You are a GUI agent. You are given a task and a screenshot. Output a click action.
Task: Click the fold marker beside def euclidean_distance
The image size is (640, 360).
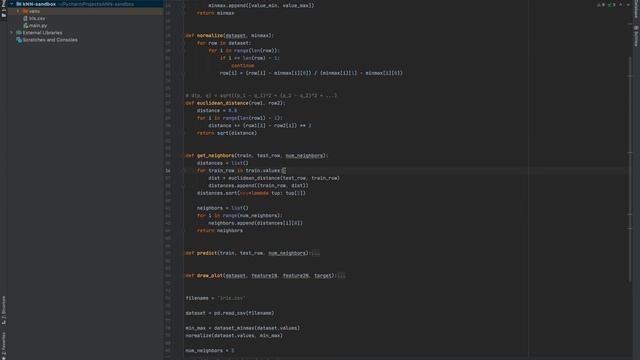coord(183,103)
